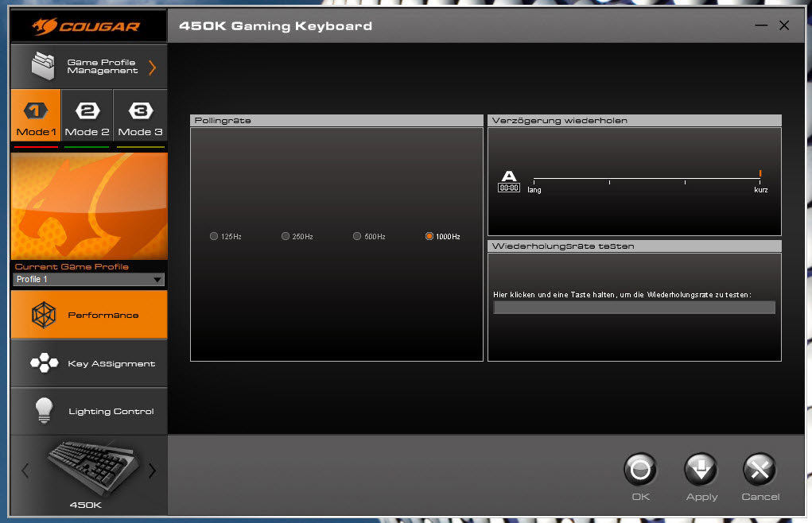
Task: Click the OK button
Action: coord(640,470)
